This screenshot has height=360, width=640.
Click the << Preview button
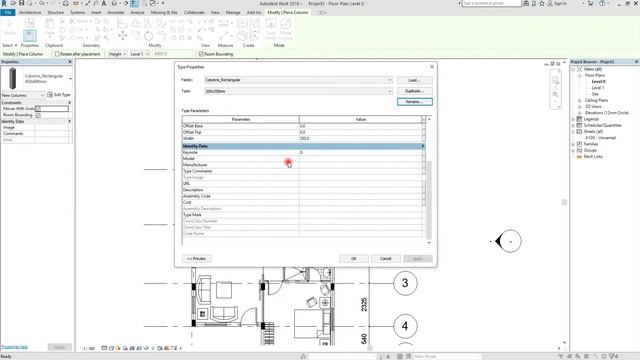pyautogui.click(x=196, y=259)
